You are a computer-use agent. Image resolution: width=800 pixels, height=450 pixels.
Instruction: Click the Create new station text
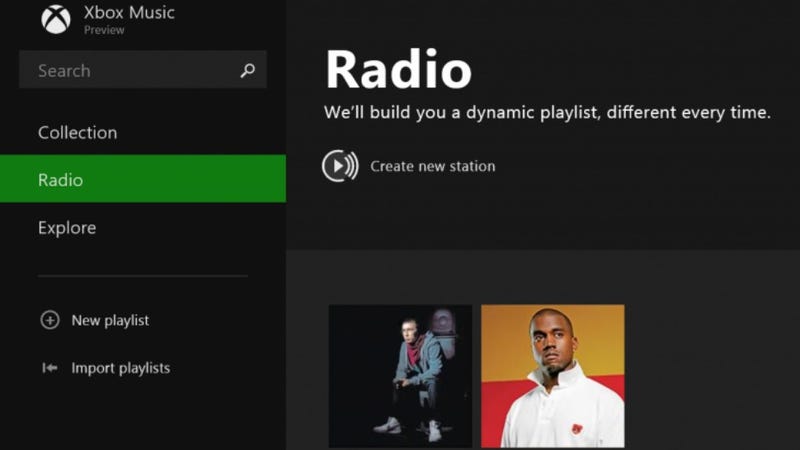pos(433,166)
